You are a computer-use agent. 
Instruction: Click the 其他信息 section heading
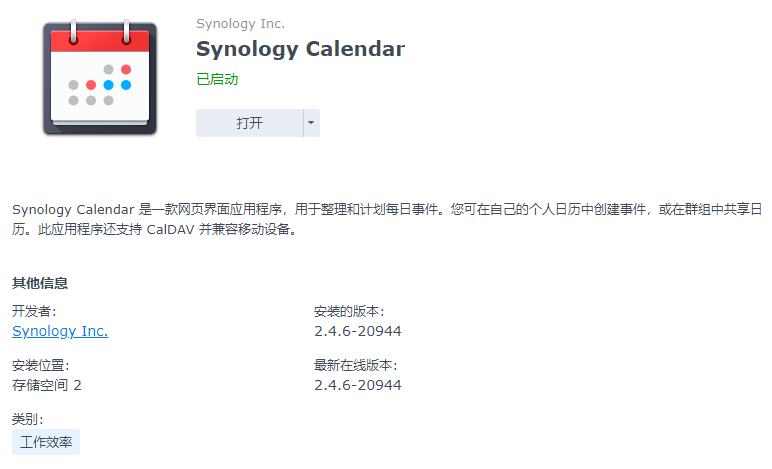pyautogui.click(x=40, y=283)
